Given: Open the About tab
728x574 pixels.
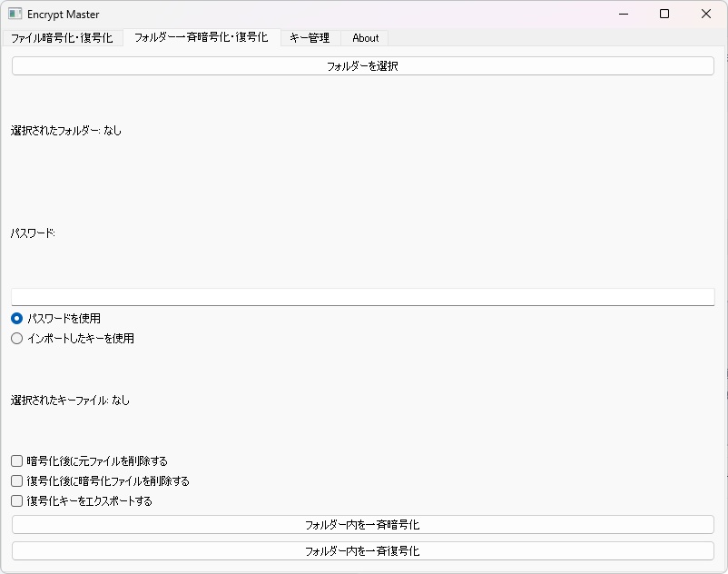Looking at the screenshot, I should tap(364, 38).
